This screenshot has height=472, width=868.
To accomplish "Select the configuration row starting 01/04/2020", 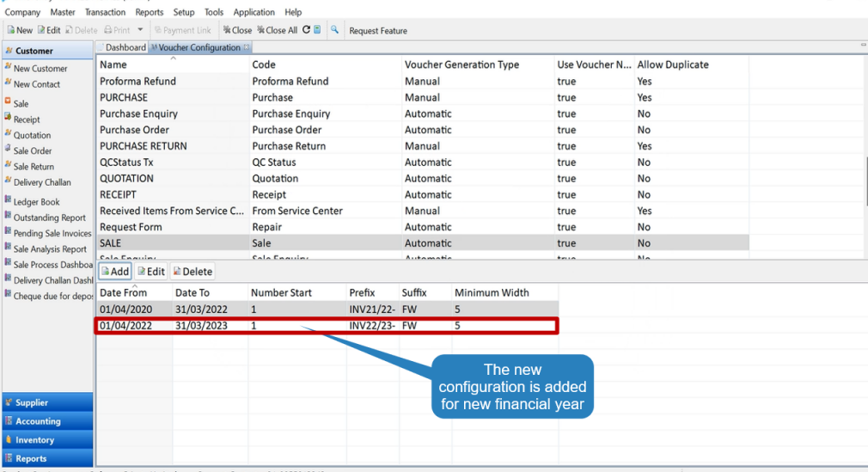I will coord(327,310).
